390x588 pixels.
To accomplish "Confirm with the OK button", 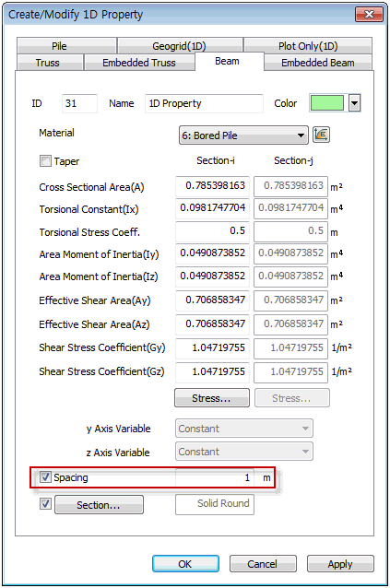I will [x=185, y=564].
